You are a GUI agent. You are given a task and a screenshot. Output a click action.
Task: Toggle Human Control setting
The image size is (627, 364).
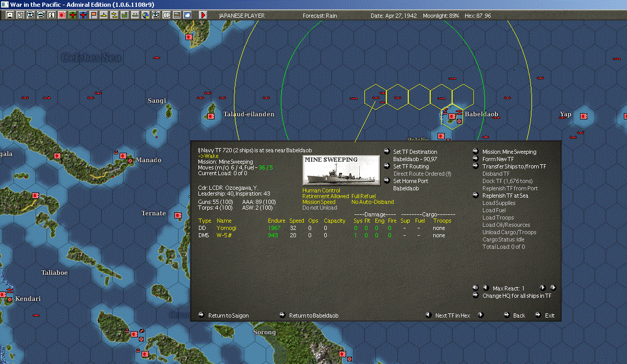pos(321,190)
